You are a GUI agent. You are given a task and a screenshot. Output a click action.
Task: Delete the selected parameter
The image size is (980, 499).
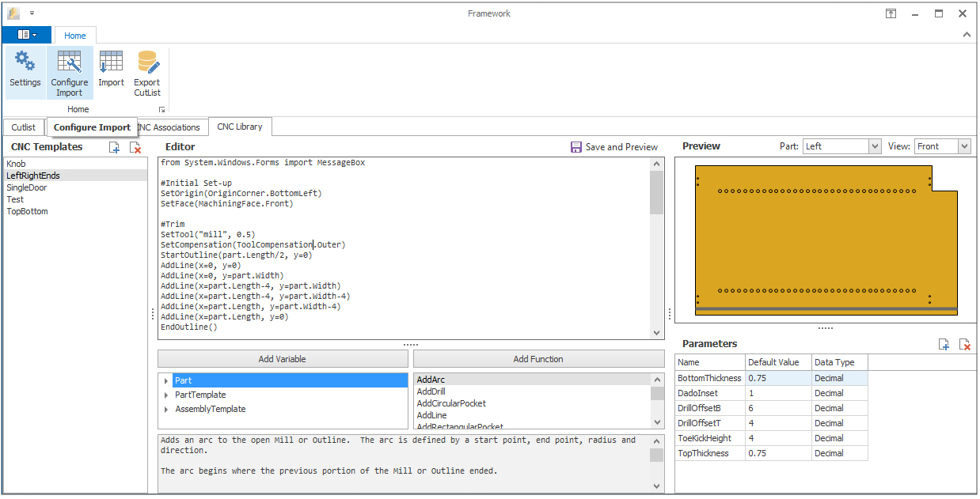pos(964,344)
